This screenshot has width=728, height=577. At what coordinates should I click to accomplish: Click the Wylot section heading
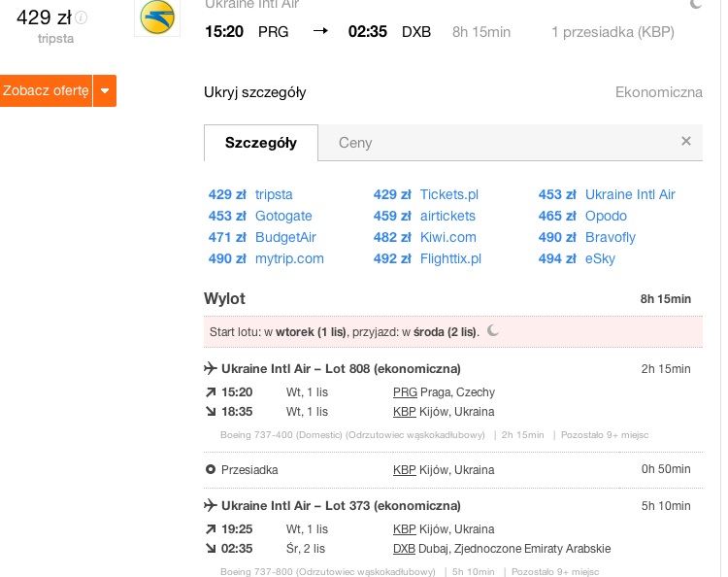[x=224, y=298]
